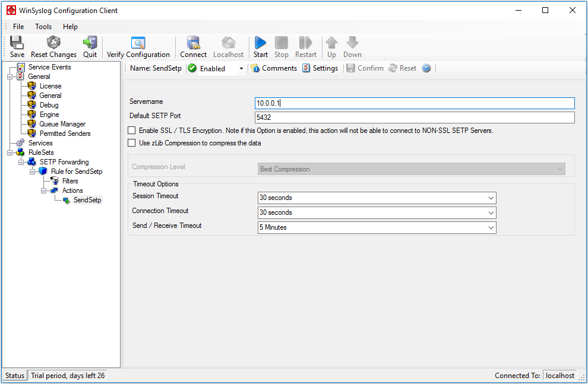Open the Compression Level dropdown

tap(412, 169)
